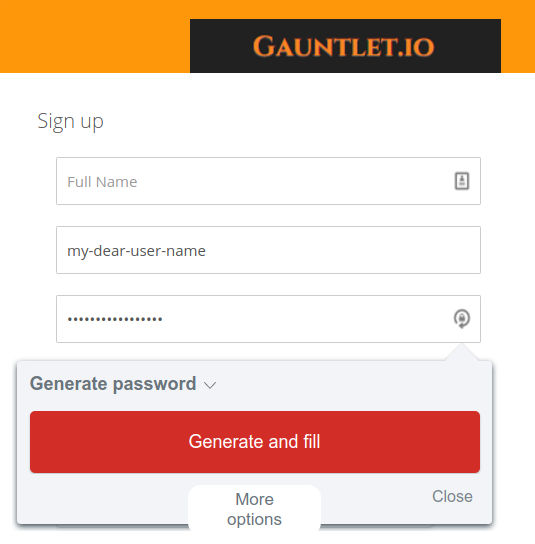Click the Generate and fill button
535x544 pixels.
255,442
